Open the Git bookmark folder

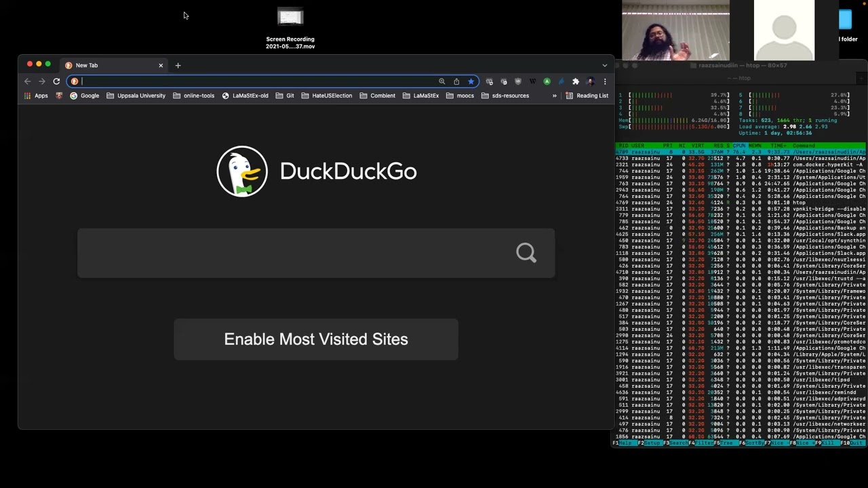(285, 96)
